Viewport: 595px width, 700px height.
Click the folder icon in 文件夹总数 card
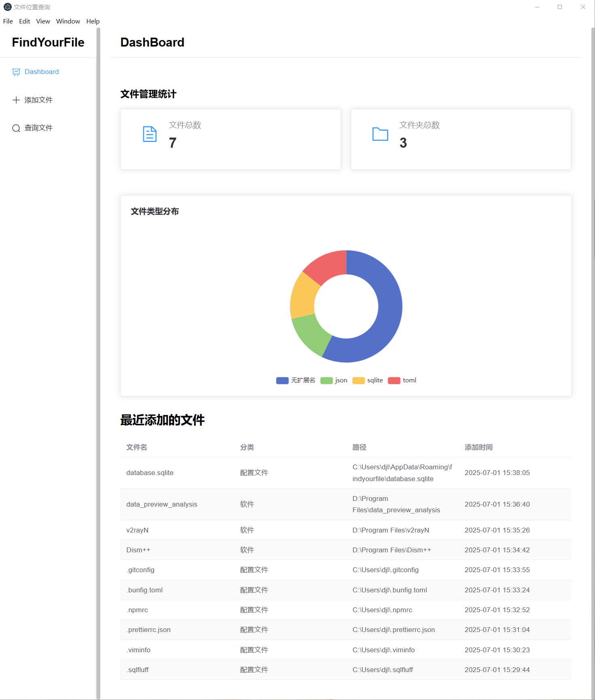coord(380,134)
